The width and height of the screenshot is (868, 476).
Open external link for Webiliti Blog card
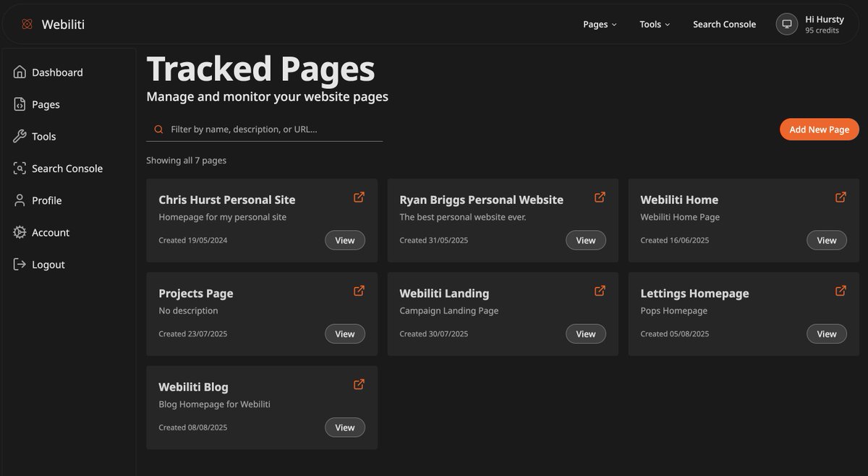click(x=359, y=384)
